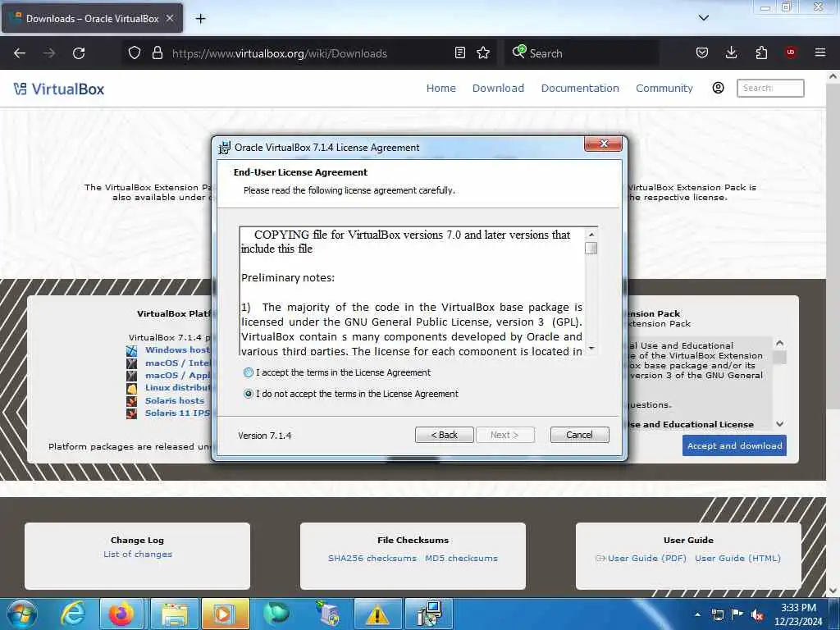The width and height of the screenshot is (840, 630).
Task: Select 'I accept the terms' radio button
Action: [248, 372]
